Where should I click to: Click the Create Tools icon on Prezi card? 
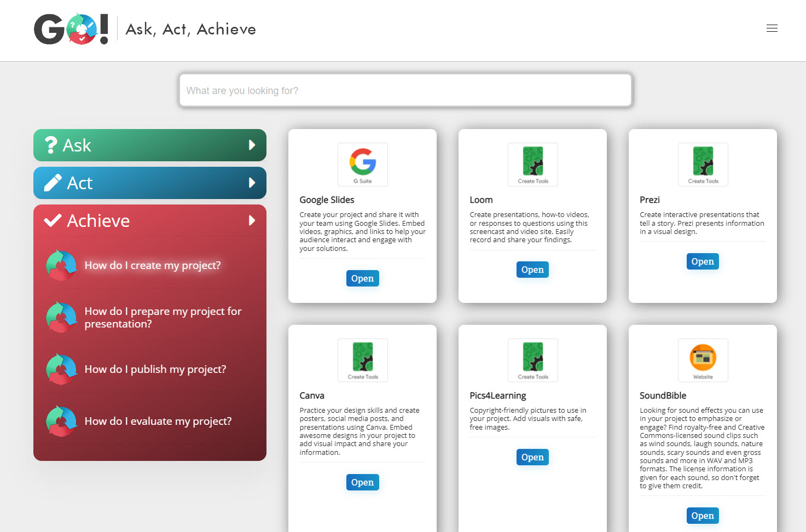pos(703,165)
